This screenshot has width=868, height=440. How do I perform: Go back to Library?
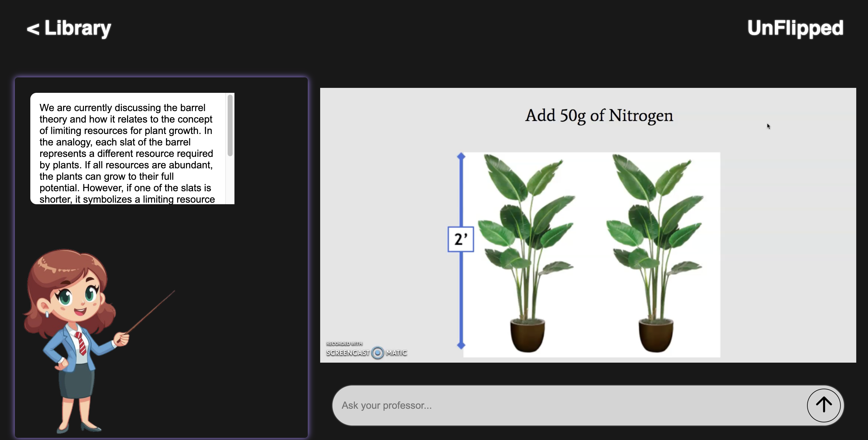coord(69,28)
